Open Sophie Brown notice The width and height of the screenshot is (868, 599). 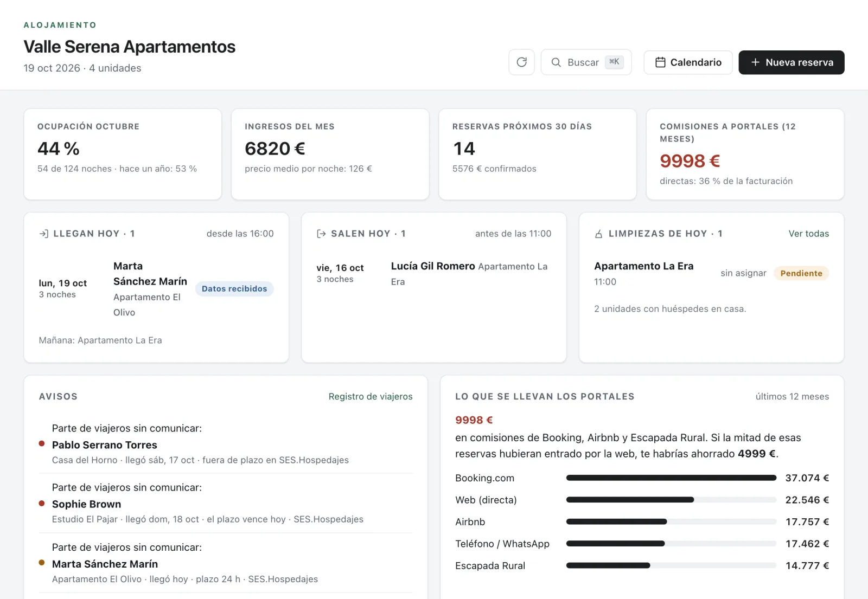coord(226,503)
